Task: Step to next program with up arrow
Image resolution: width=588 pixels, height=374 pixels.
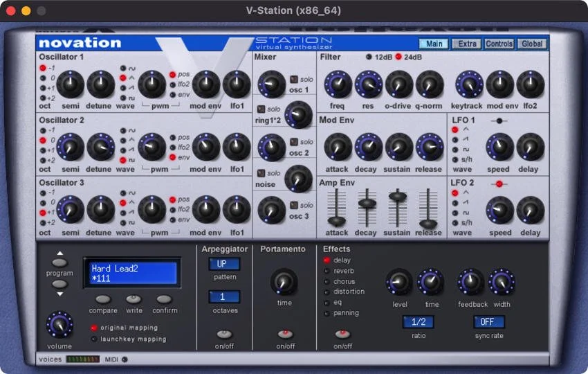Action: click(x=59, y=262)
